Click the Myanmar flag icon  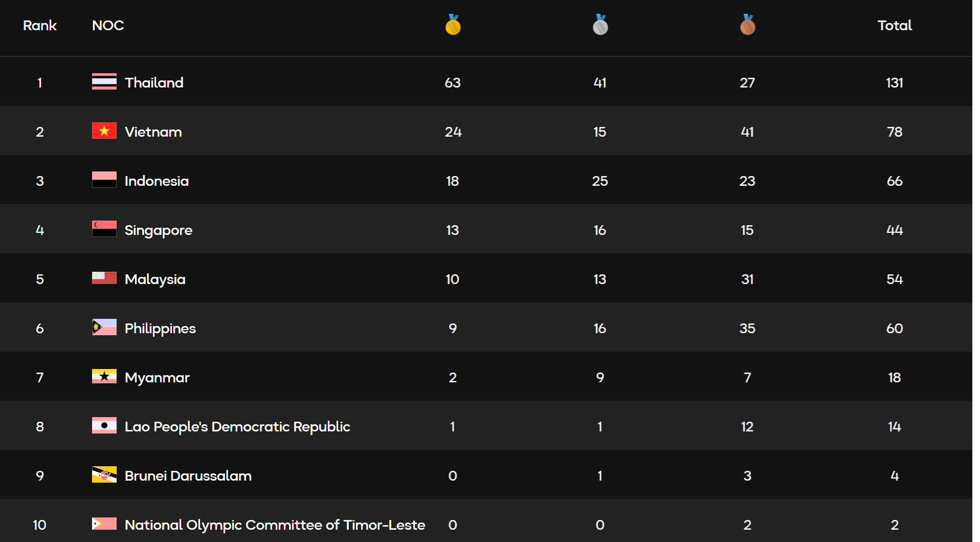[x=104, y=377]
